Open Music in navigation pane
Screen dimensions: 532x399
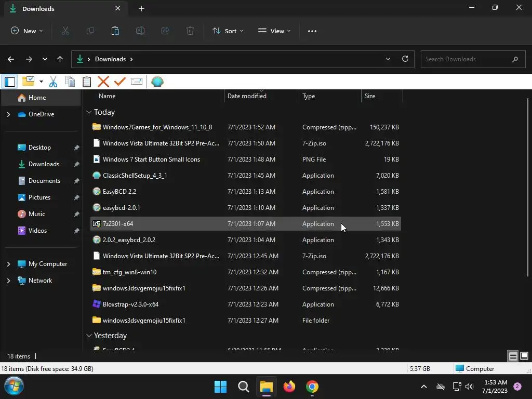click(42, 214)
